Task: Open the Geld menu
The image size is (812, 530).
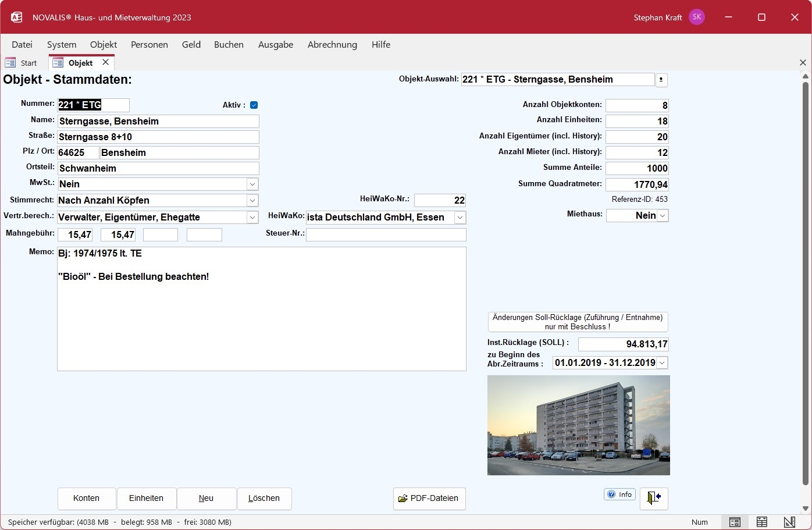Action: coord(191,44)
